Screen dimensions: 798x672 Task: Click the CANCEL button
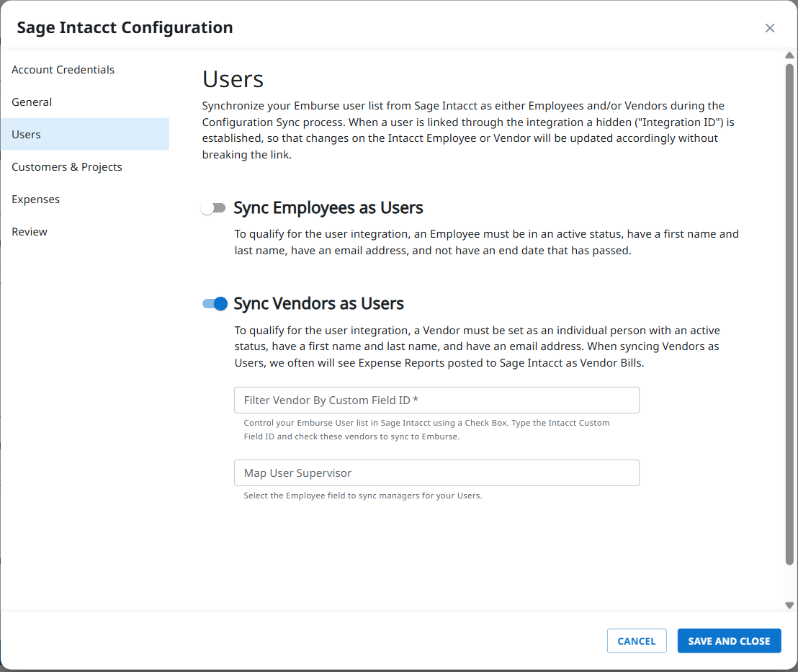point(636,640)
